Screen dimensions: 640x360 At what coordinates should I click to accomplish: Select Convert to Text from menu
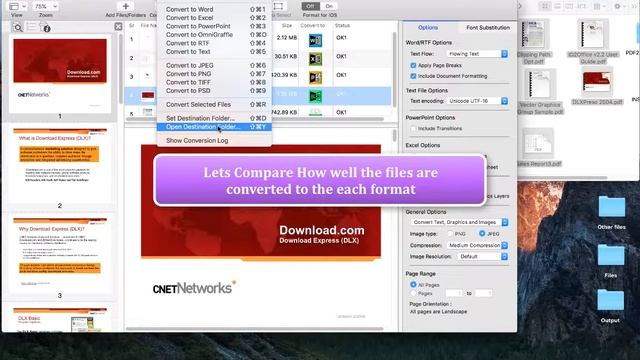click(214, 52)
